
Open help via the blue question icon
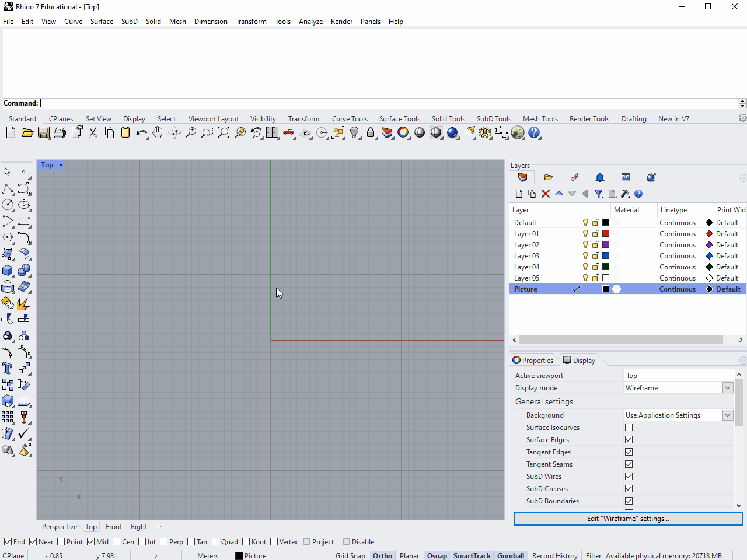tap(534, 133)
